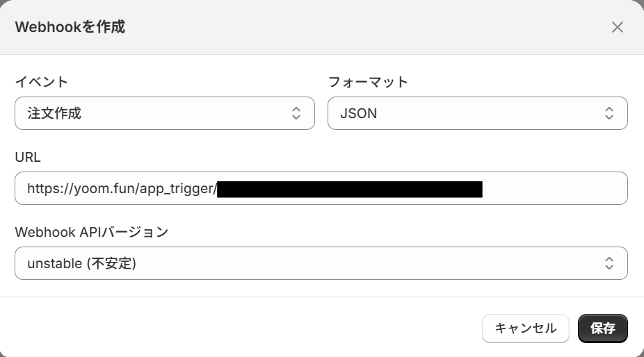This screenshot has width=644, height=357.
Task: Click empty footer area left of キャンセル
Action: (x=243, y=329)
